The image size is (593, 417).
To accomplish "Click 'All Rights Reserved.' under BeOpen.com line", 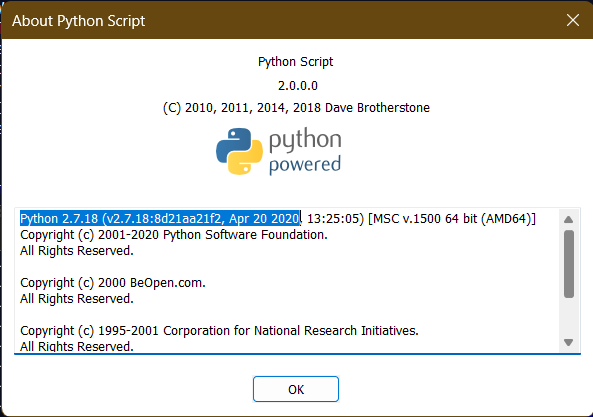I will 77,299.
